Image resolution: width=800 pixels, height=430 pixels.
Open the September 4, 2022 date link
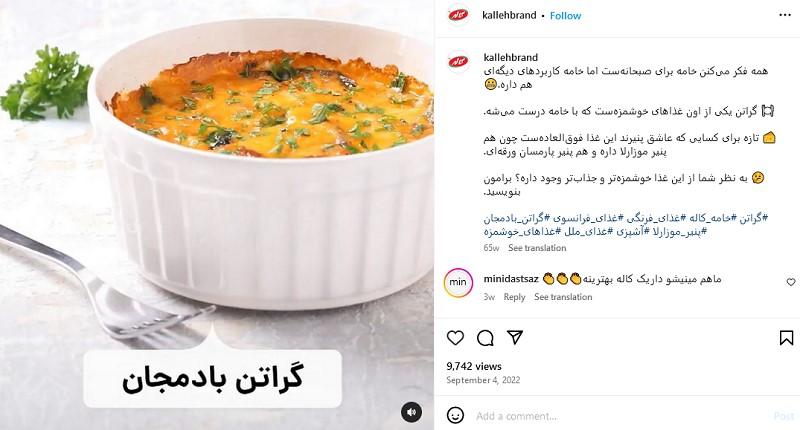tap(483, 380)
